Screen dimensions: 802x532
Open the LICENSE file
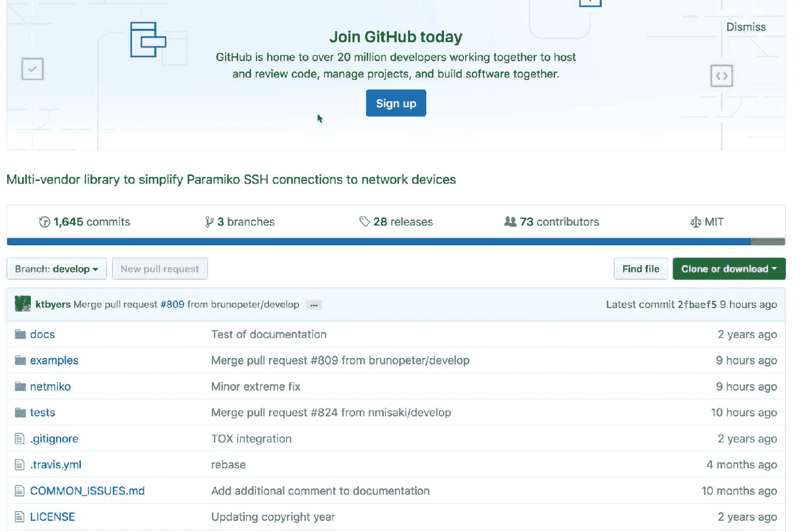pyautogui.click(x=53, y=517)
